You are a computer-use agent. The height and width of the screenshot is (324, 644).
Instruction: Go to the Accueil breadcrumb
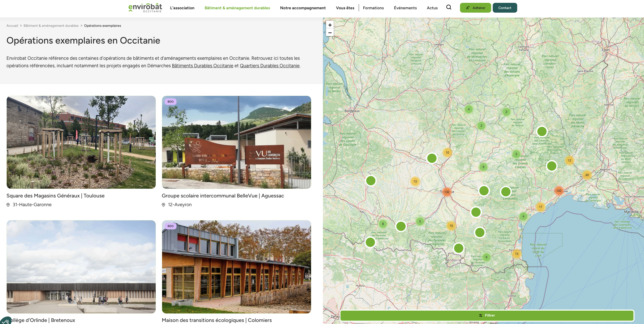[x=12, y=26]
